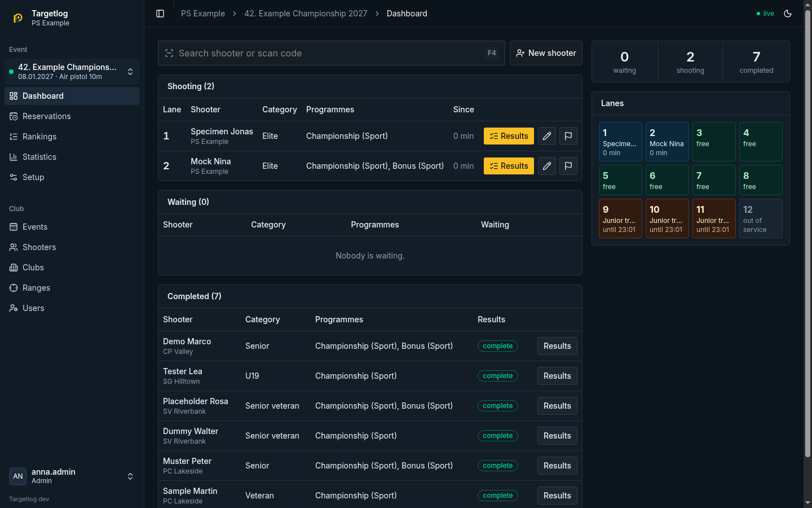Image resolution: width=812 pixels, height=508 pixels.
Task: Click Specimen Jonas name in Shooting table
Action: click(222, 132)
